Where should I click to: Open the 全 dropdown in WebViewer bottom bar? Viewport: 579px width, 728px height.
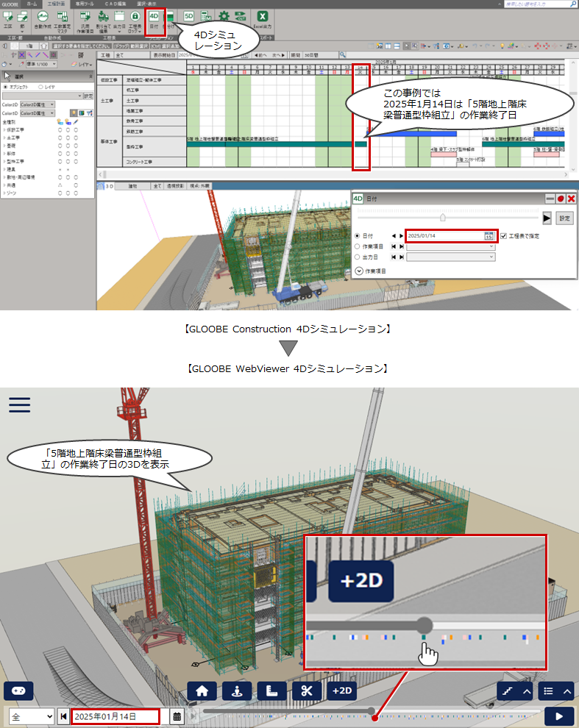click(32, 716)
